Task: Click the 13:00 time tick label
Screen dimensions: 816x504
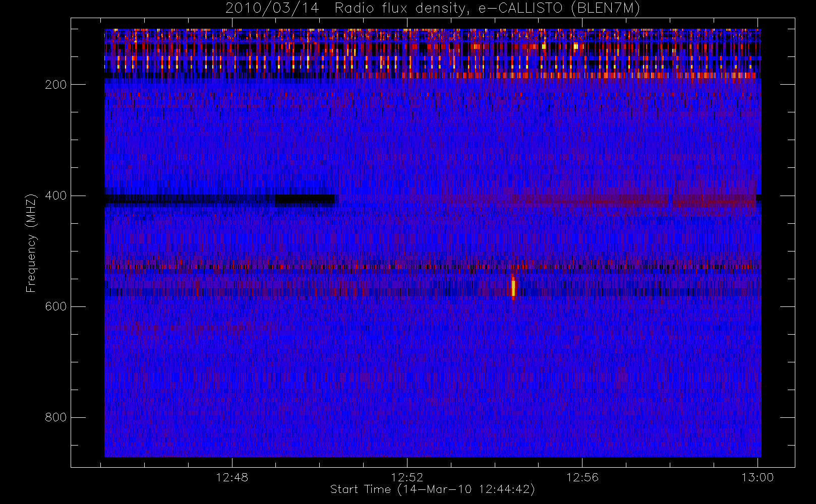Action: coord(757,477)
